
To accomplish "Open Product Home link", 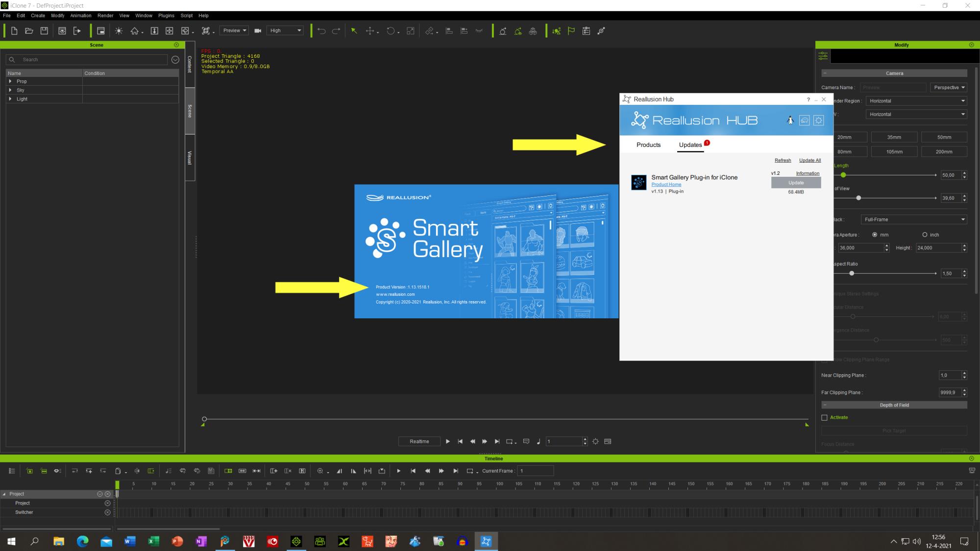I will click(666, 185).
